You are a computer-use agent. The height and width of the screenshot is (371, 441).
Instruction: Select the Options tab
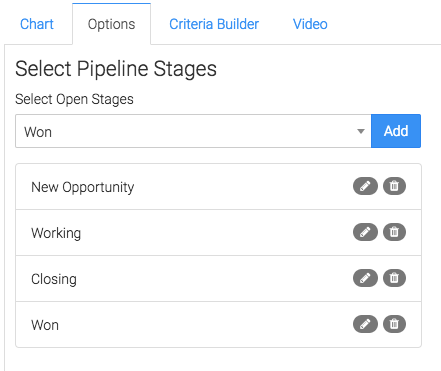(111, 24)
